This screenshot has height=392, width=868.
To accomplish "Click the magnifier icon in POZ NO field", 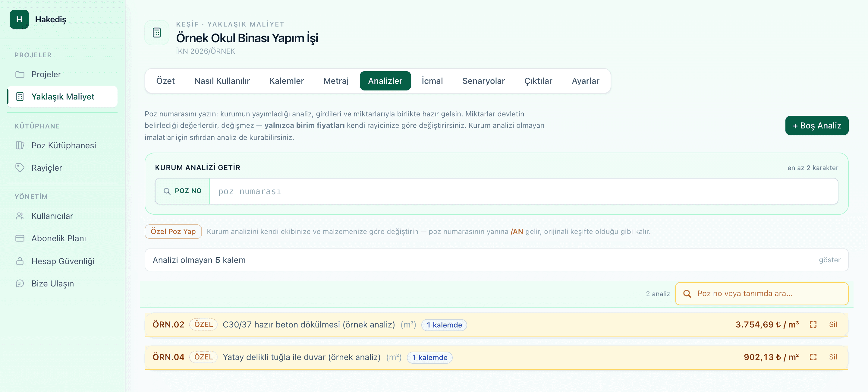I will (167, 191).
